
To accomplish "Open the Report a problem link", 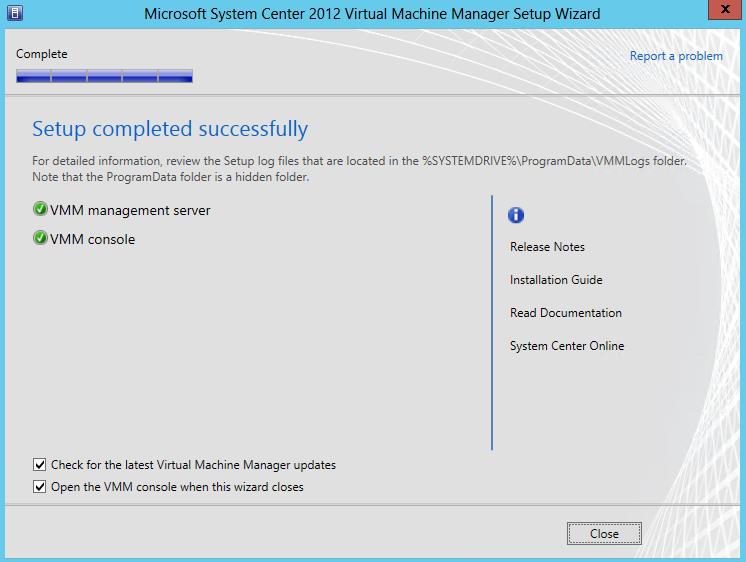I will 676,56.
